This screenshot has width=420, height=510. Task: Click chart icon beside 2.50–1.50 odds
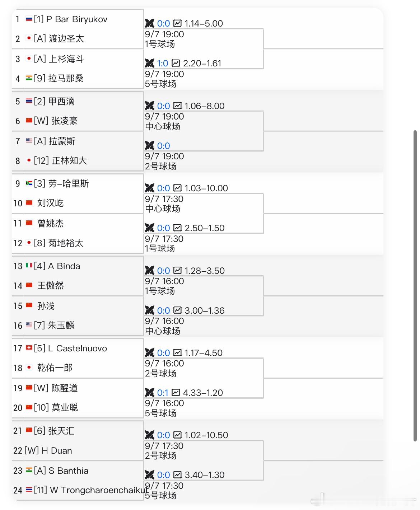(x=177, y=228)
